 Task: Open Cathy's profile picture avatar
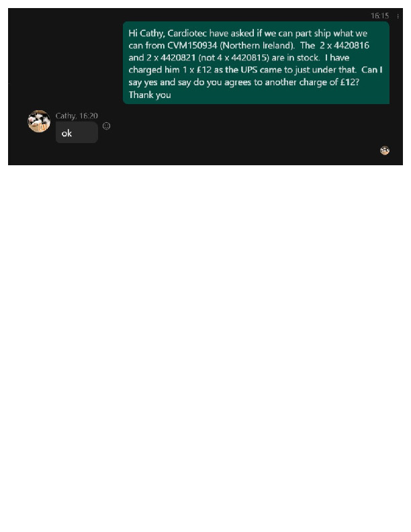tap(39, 121)
